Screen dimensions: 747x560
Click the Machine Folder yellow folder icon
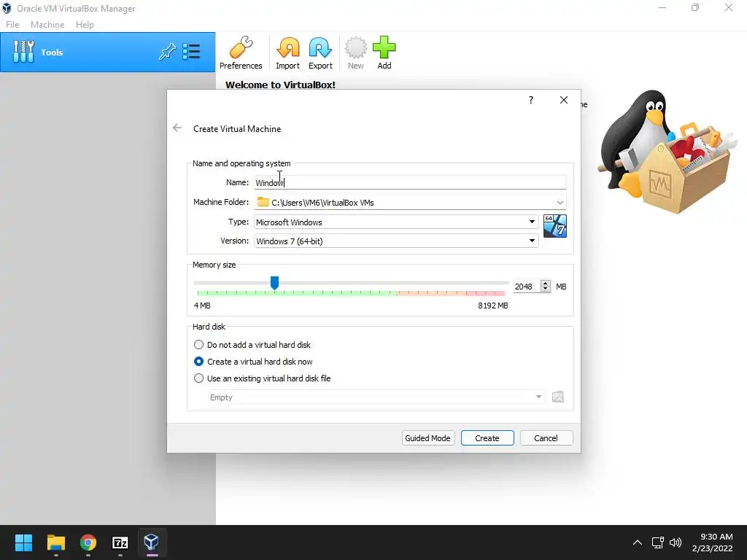263,202
